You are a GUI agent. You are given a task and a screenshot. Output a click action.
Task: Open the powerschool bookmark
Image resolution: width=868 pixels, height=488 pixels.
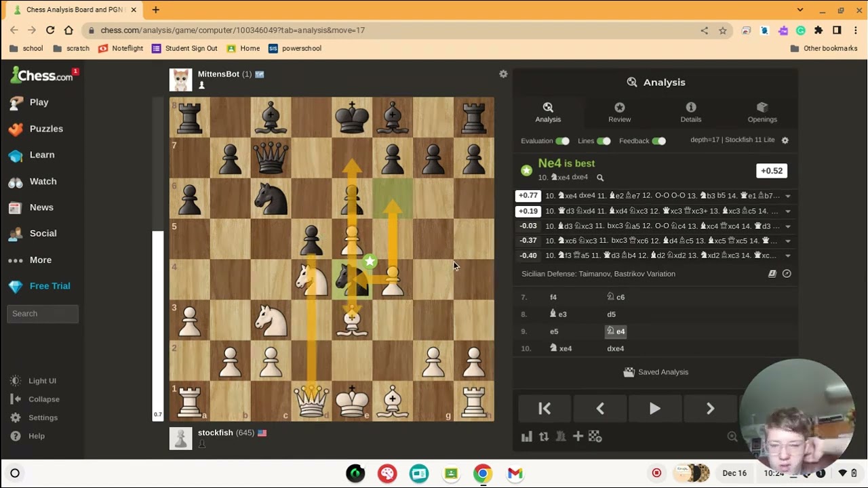(x=295, y=48)
